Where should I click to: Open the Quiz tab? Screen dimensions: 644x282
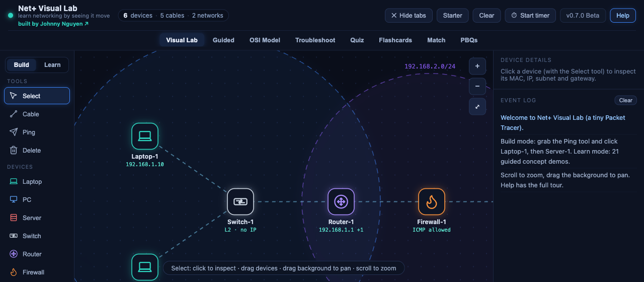pyautogui.click(x=357, y=40)
